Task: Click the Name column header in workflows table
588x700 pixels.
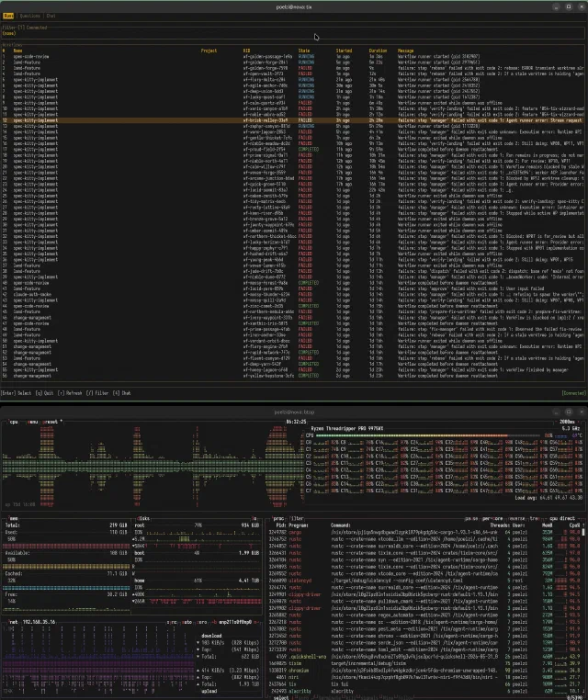Action: 17,51
